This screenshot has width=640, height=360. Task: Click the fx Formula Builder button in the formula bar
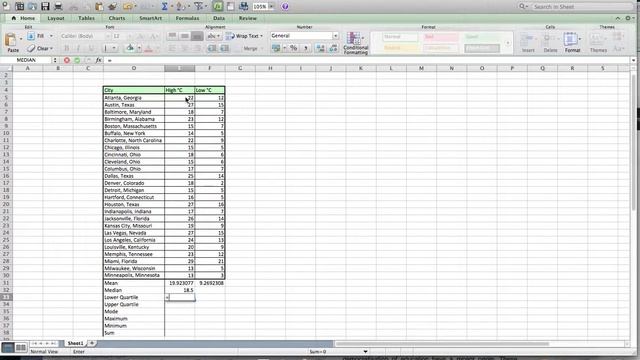[98, 60]
